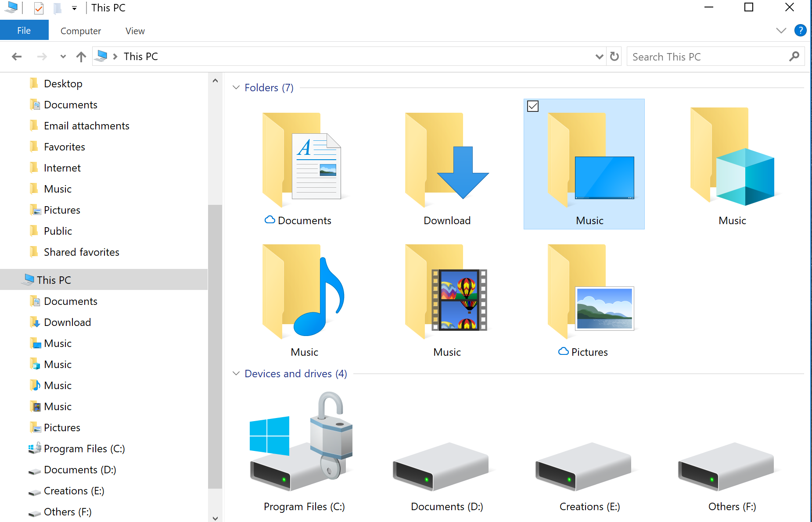Uncheck the selected Music folder checkbox
The height and width of the screenshot is (522, 812).
point(533,106)
